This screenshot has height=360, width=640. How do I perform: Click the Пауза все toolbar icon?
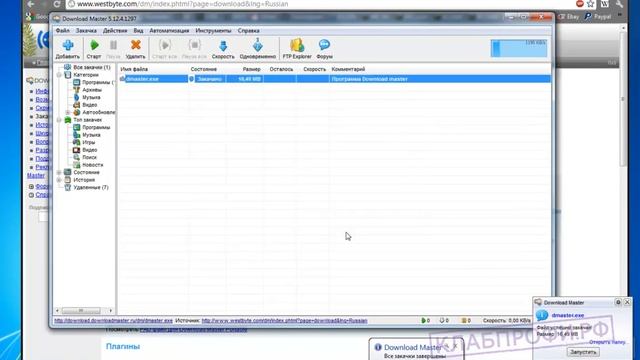[194, 49]
